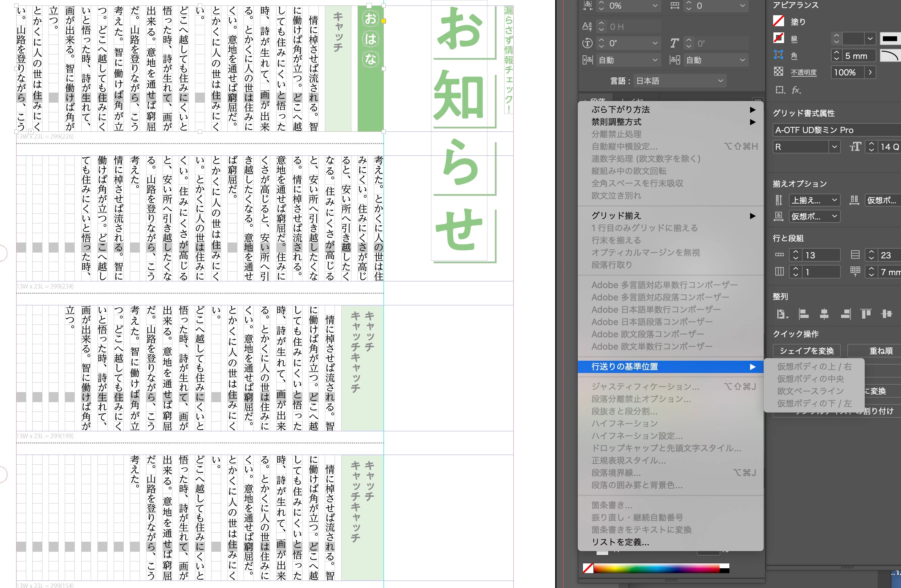
Task: Click the stroke (線) swatch icon
Action: point(778,38)
